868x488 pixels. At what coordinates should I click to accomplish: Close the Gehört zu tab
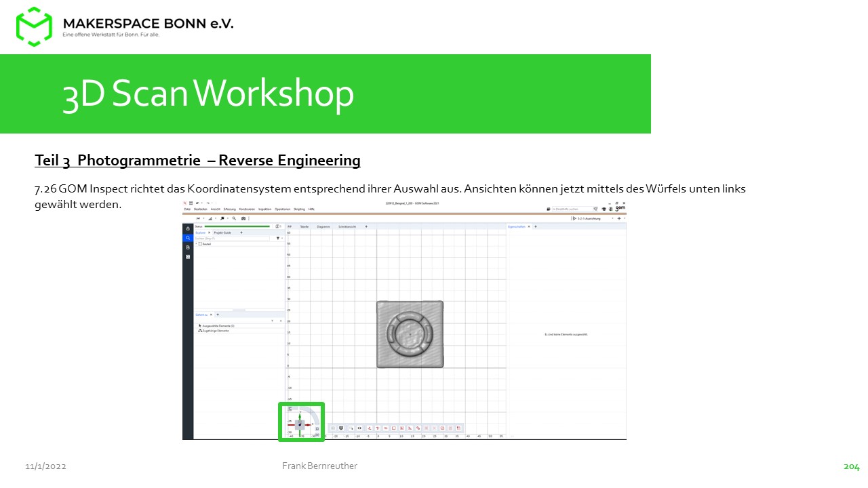click(211, 314)
